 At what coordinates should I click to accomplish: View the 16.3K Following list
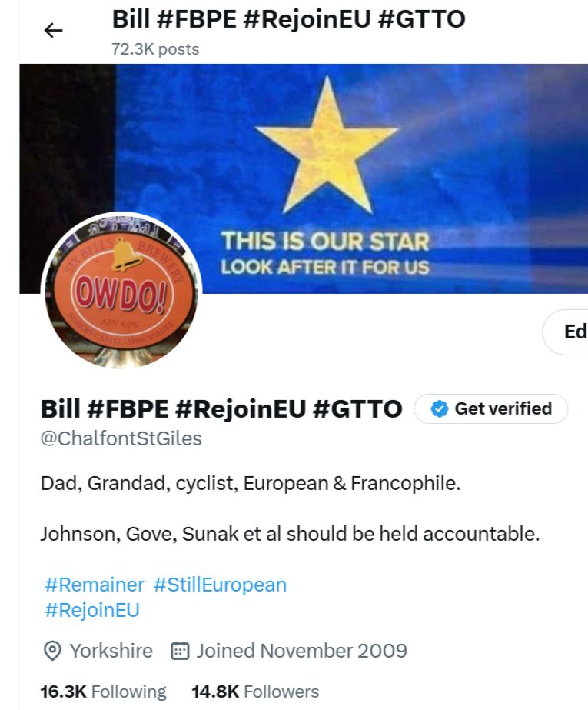[x=103, y=692]
